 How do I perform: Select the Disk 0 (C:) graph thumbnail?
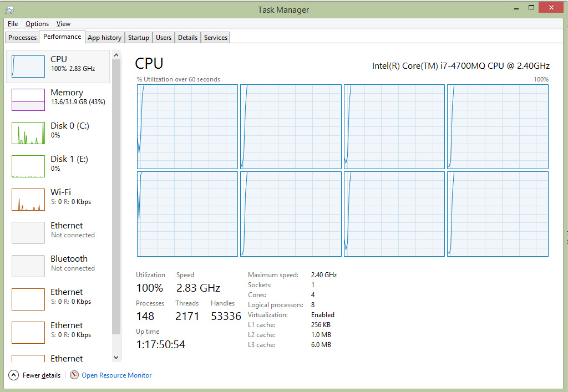click(28, 133)
